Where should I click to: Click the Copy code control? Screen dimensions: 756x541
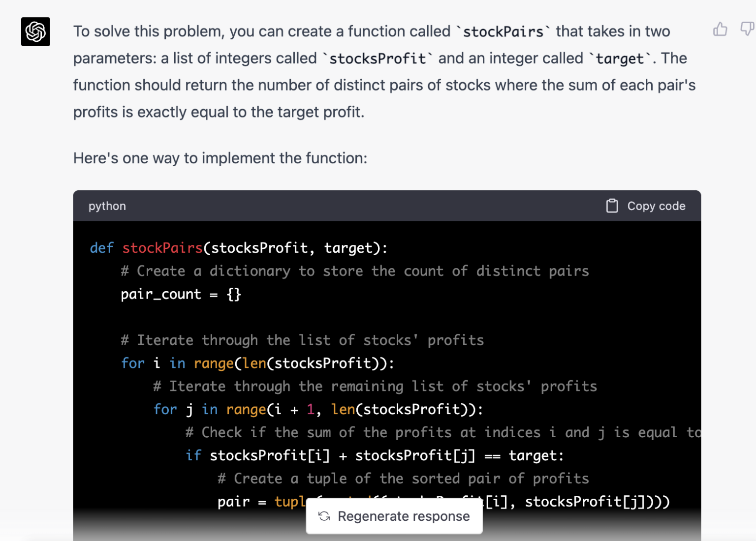(x=645, y=206)
